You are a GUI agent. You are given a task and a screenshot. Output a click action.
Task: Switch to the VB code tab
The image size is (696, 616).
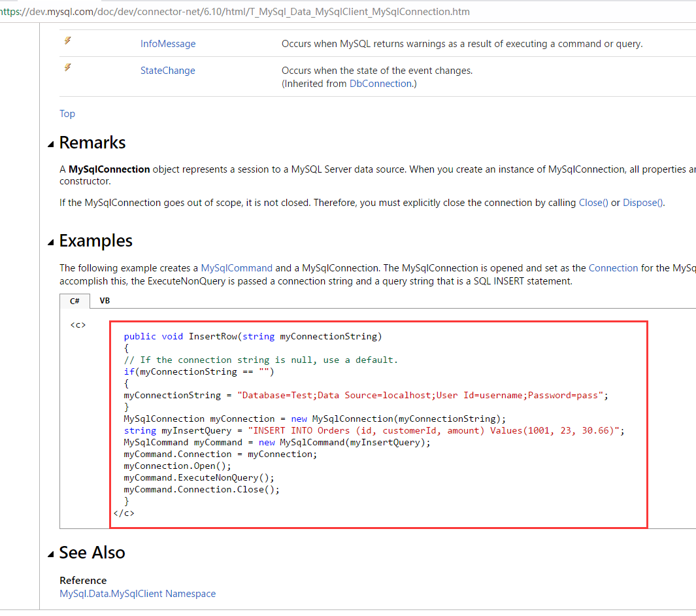tap(105, 301)
